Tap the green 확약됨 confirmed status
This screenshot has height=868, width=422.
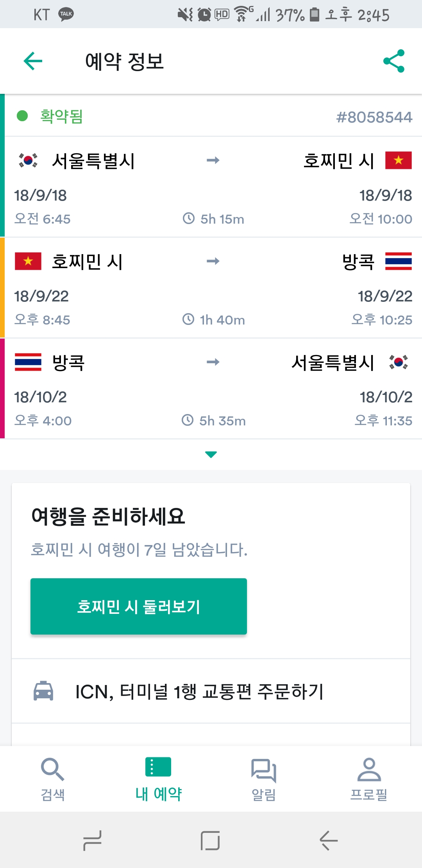click(x=61, y=116)
